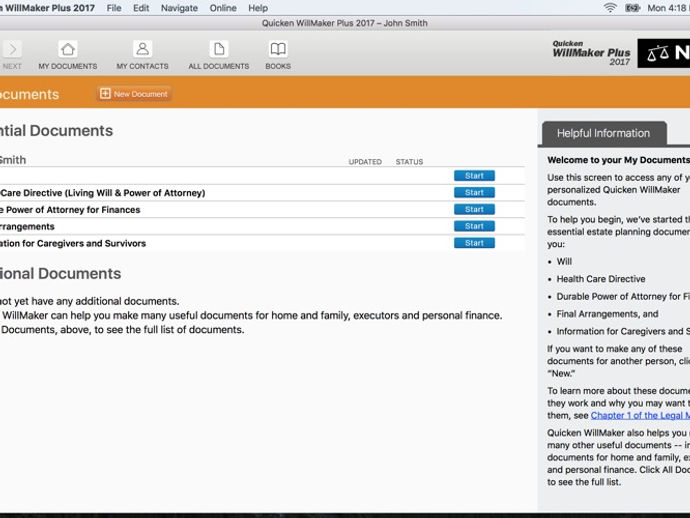The width and height of the screenshot is (690, 518).
Task: Start Durable Power of Attorney for Finances
Action: click(474, 209)
